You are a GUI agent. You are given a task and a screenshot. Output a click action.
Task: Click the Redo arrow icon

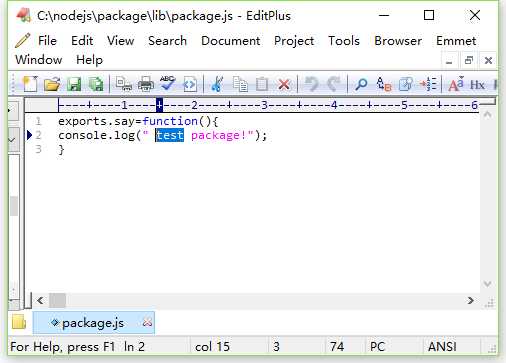[334, 84]
